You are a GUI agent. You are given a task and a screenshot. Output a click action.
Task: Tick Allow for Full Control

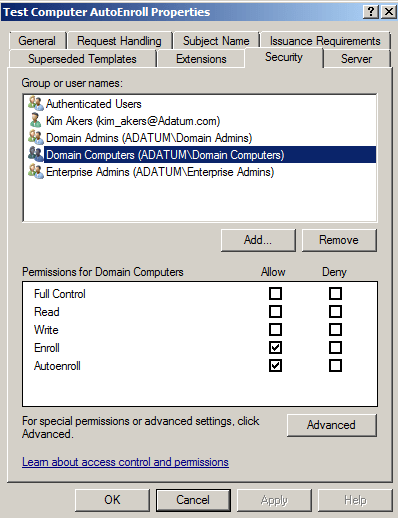pyautogui.click(x=275, y=294)
